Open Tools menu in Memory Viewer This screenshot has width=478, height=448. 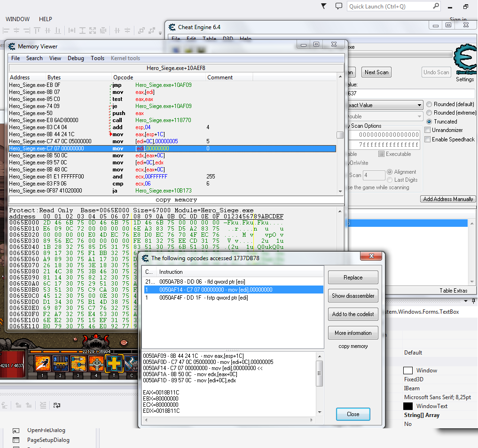[x=98, y=58]
